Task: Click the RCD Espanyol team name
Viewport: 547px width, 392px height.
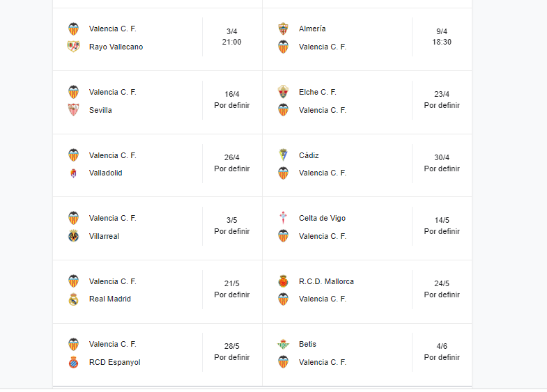Action: click(x=115, y=362)
